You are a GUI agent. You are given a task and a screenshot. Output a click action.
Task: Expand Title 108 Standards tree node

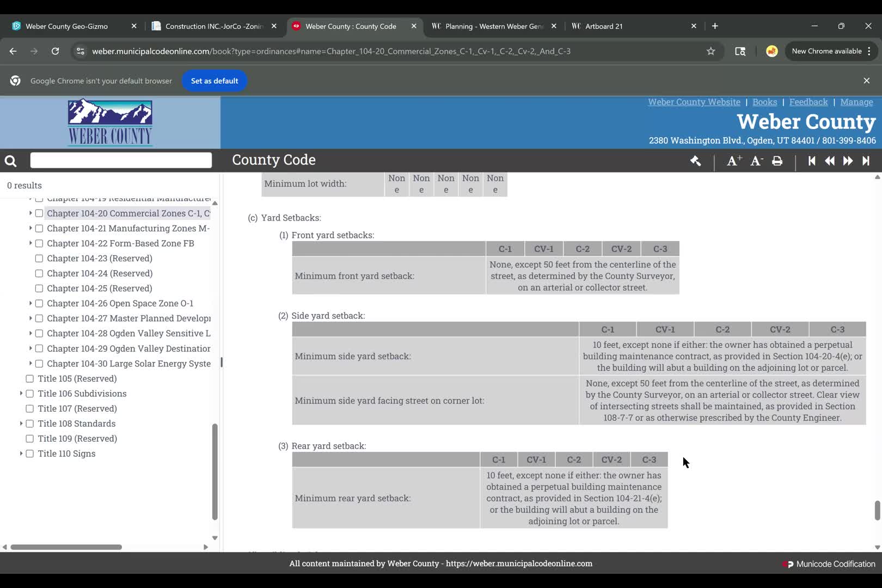[21, 424]
